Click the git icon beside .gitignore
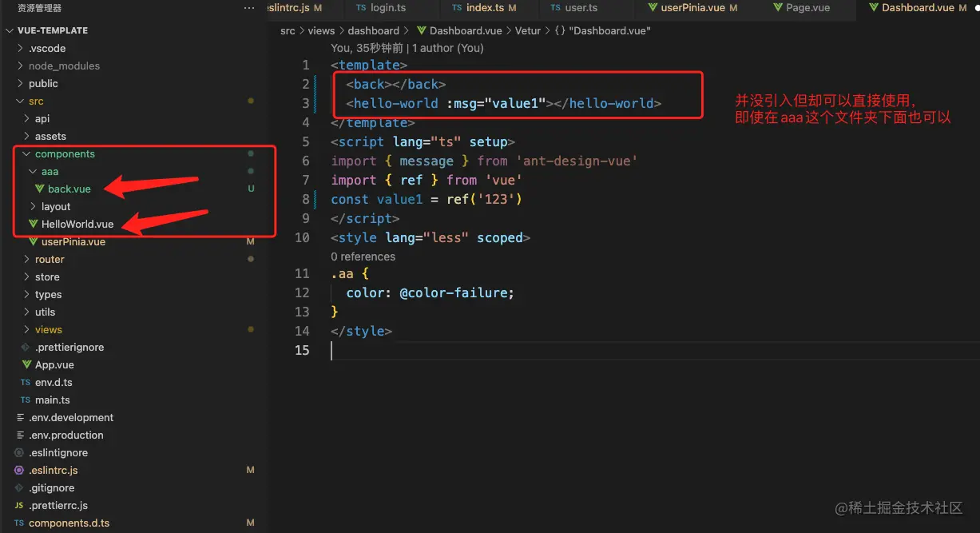 [x=19, y=487]
